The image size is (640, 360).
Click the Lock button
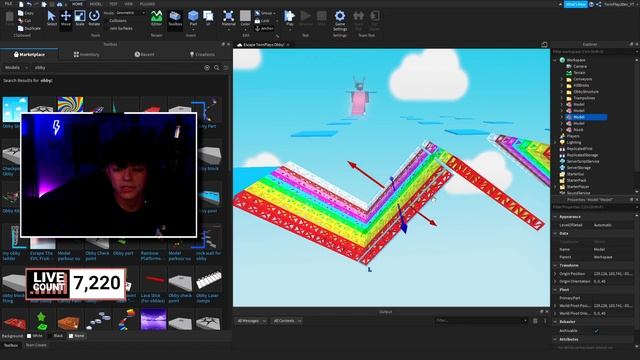pos(262,20)
